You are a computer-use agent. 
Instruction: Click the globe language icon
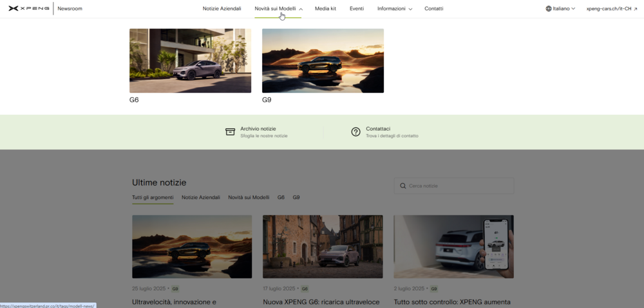pos(549,9)
